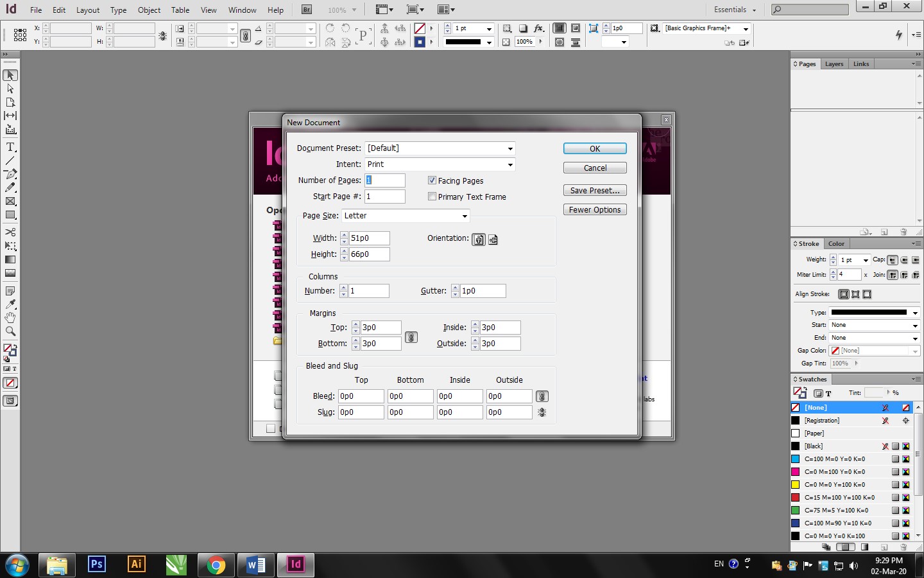
Task: Switch to the Layers panel tab
Action: click(x=834, y=64)
